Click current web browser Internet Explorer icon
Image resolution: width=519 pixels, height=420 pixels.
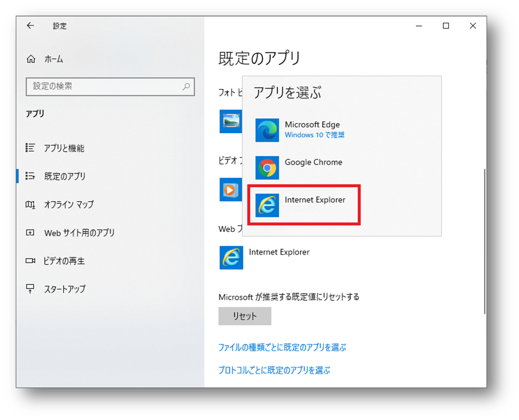coord(231,257)
